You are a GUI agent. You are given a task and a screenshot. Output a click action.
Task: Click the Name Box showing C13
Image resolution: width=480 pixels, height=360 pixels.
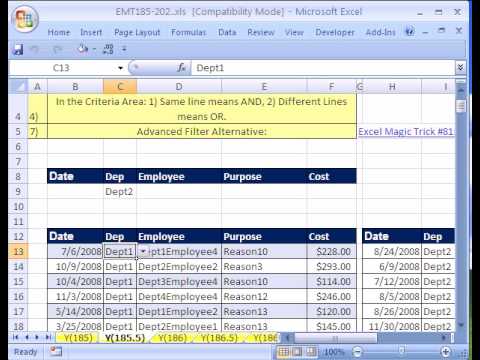tap(63, 68)
